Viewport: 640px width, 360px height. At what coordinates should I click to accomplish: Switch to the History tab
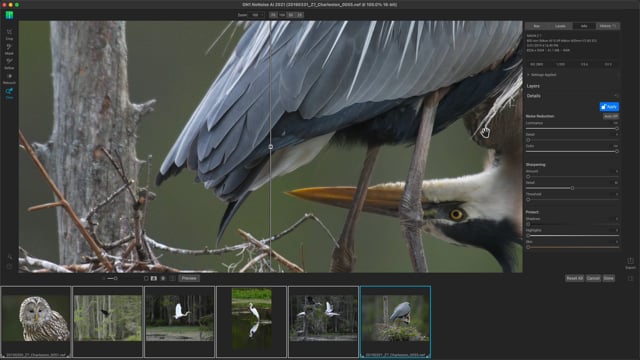608,26
